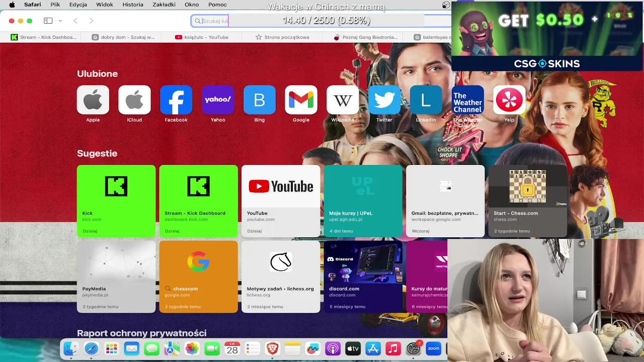Open the discord.com suggestion tile
The height and width of the screenshot is (362, 644).
pyautogui.click(x=363, y=277)
